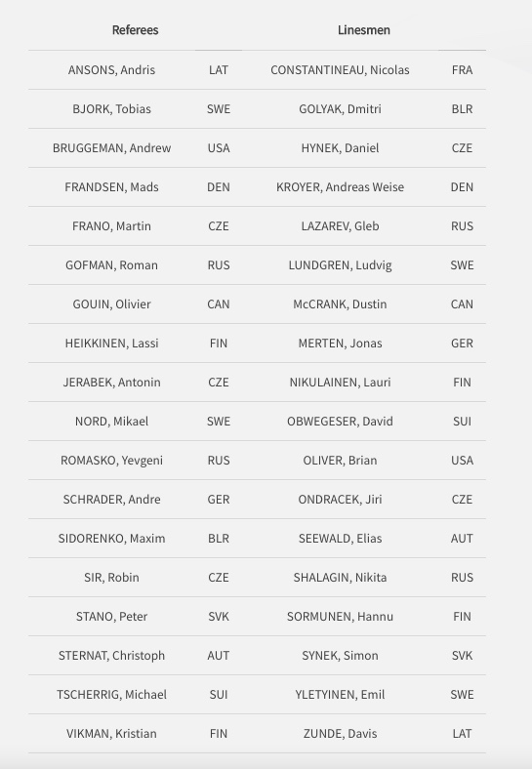The image size is (532, 769).
Task: Click linesman CONSTANTINEAU, Nicolas
Action: [340, 69]
